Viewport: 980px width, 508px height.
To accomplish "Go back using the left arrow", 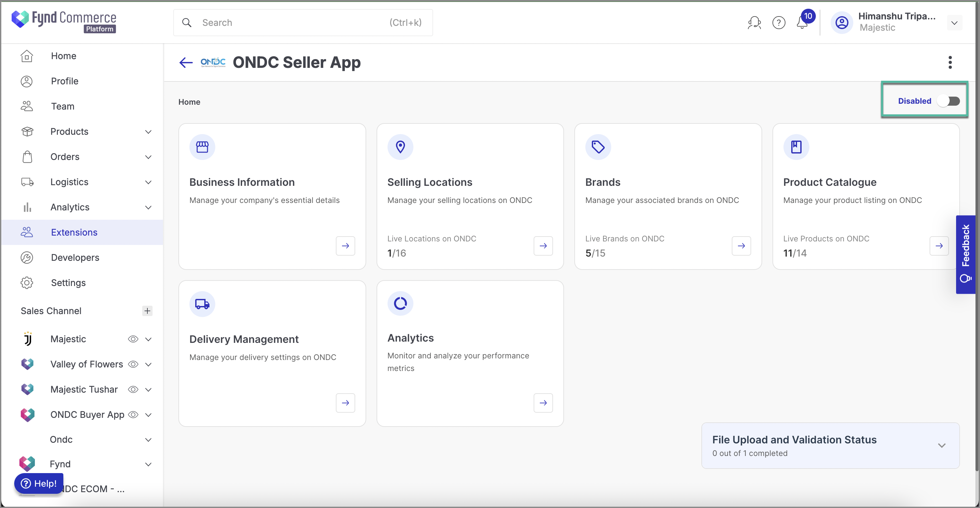I will [186, 62].
